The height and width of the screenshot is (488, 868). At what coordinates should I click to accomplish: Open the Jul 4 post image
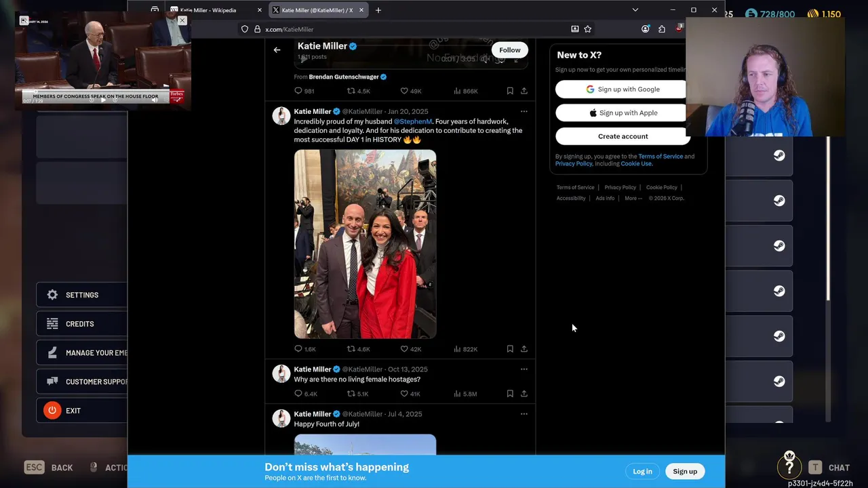[365, 444]
